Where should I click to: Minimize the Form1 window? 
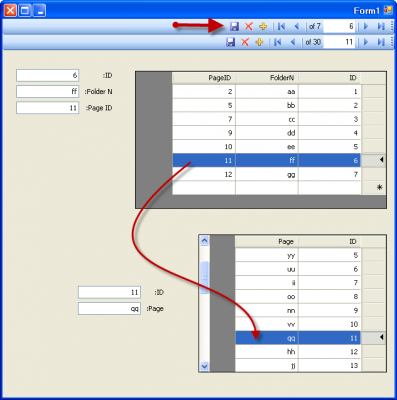(x=40, y=11)
